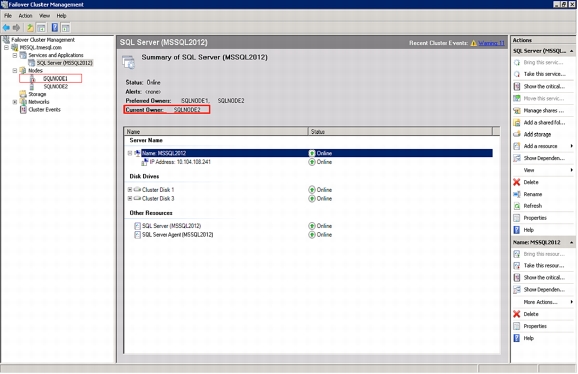Open the Recent Cluster Events warning link
The height and width of the screenshot is (374, 578).
491,43
